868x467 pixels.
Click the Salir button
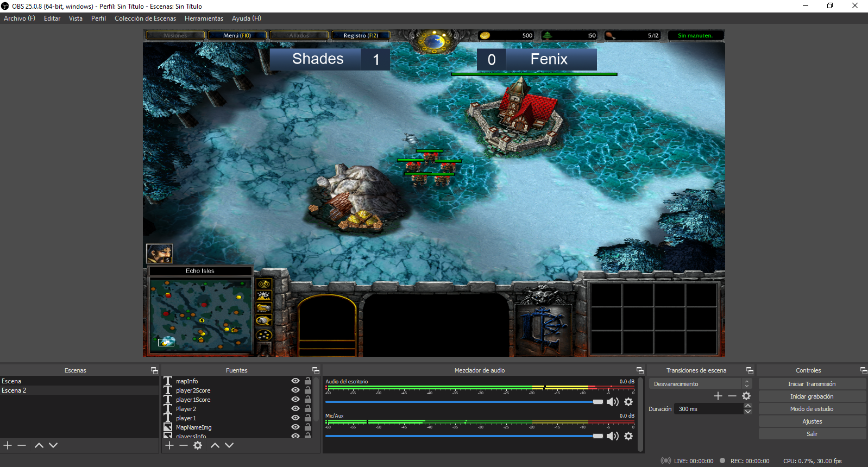tap(812, 434)
